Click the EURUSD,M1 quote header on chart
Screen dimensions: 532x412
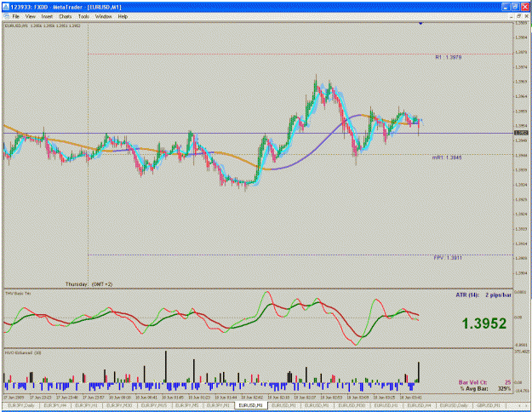click(x=43, y=26)
